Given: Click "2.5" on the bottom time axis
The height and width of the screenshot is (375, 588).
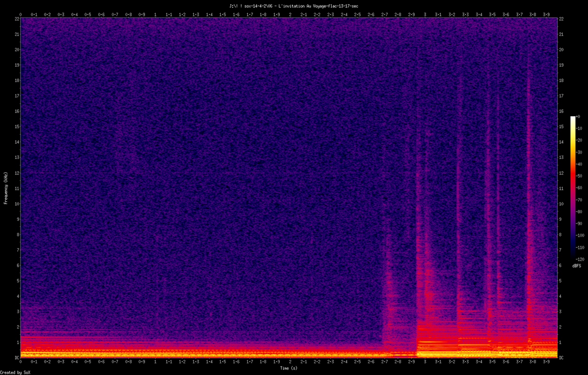Looking at the screenshot, I should (357, 362).
